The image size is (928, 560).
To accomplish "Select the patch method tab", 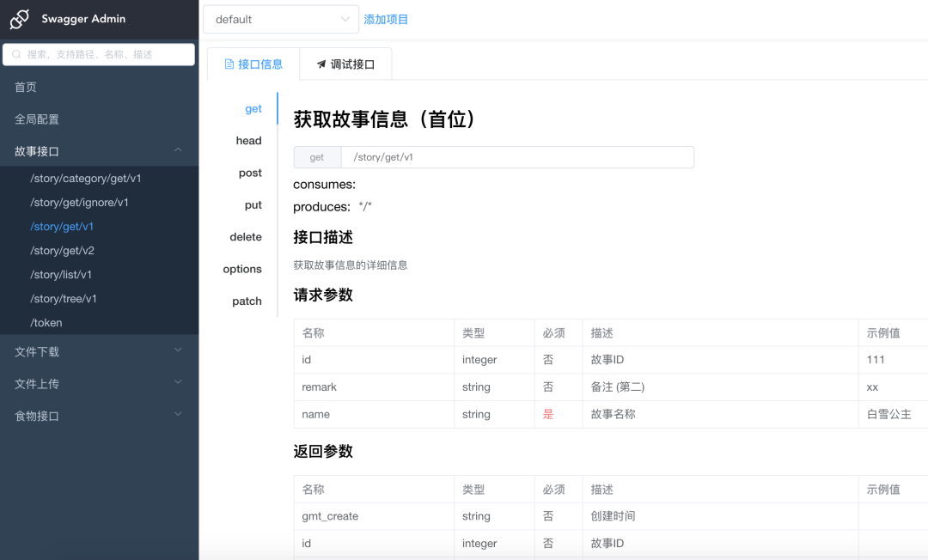I will [x=247, y=301].
